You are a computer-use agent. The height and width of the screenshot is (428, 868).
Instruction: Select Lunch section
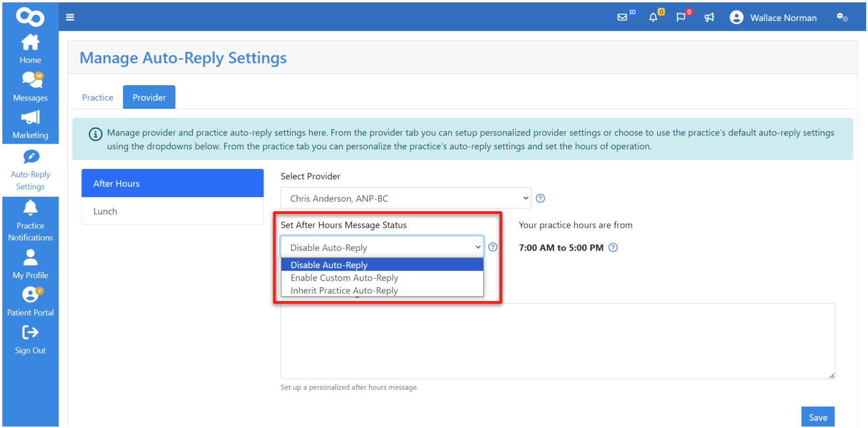173,211
